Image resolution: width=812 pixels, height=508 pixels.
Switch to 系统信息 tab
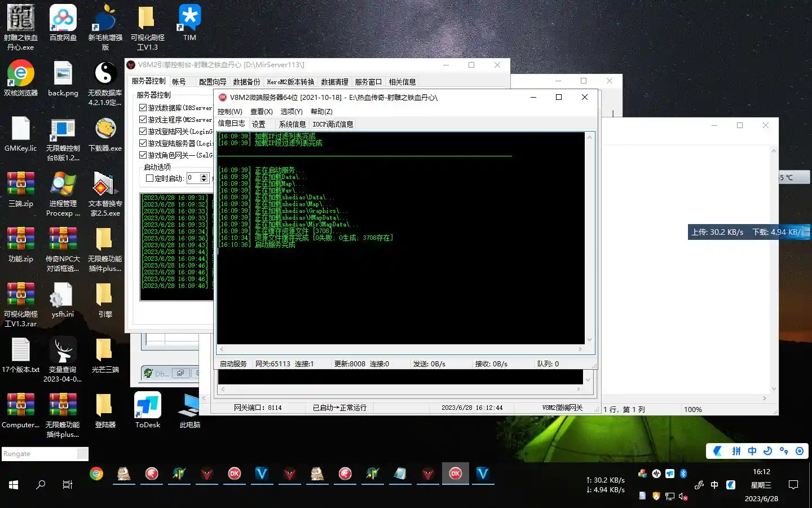click(292, 124)
